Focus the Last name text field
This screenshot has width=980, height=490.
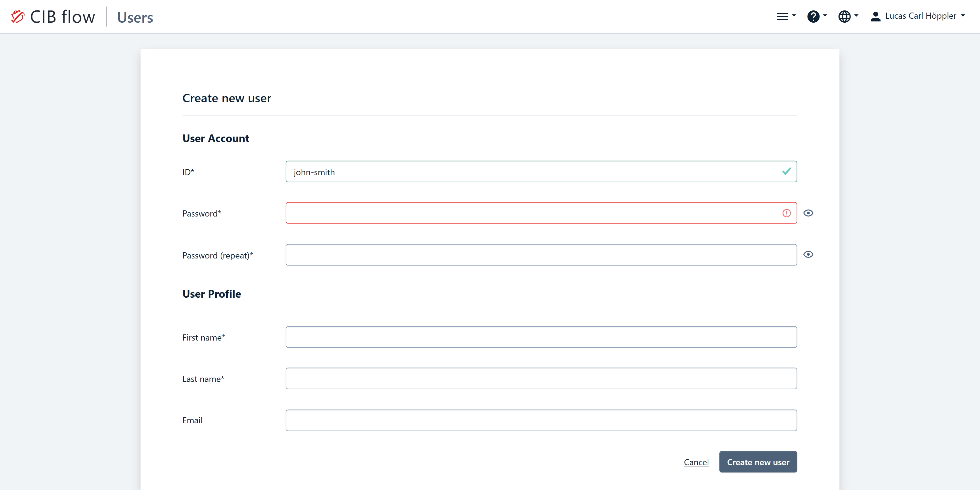pos(540,379)
